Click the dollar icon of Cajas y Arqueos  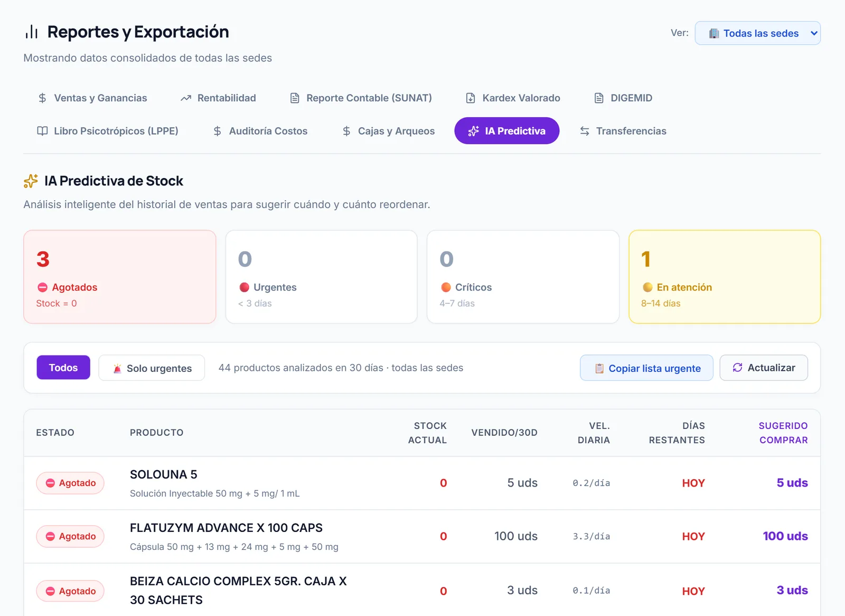(346, 131)
